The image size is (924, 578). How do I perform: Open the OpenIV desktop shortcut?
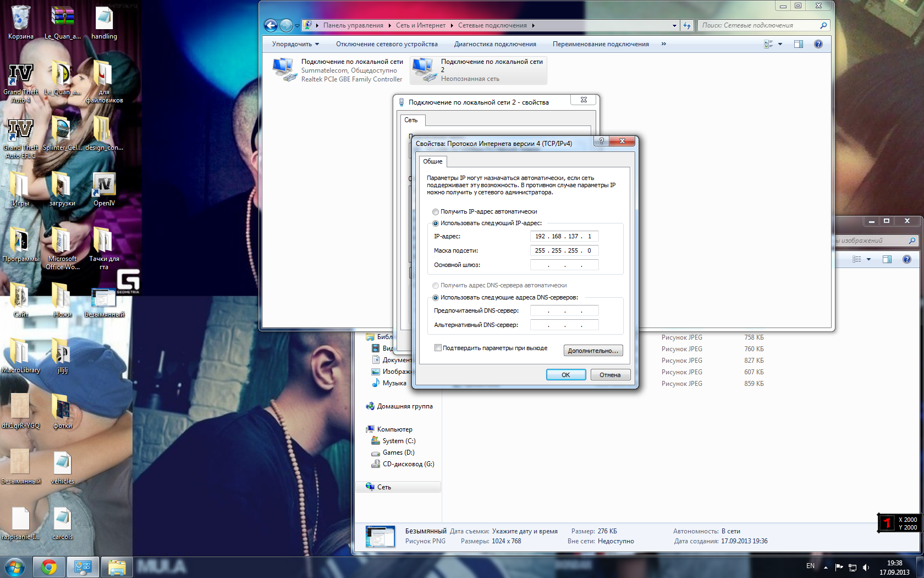104,190
